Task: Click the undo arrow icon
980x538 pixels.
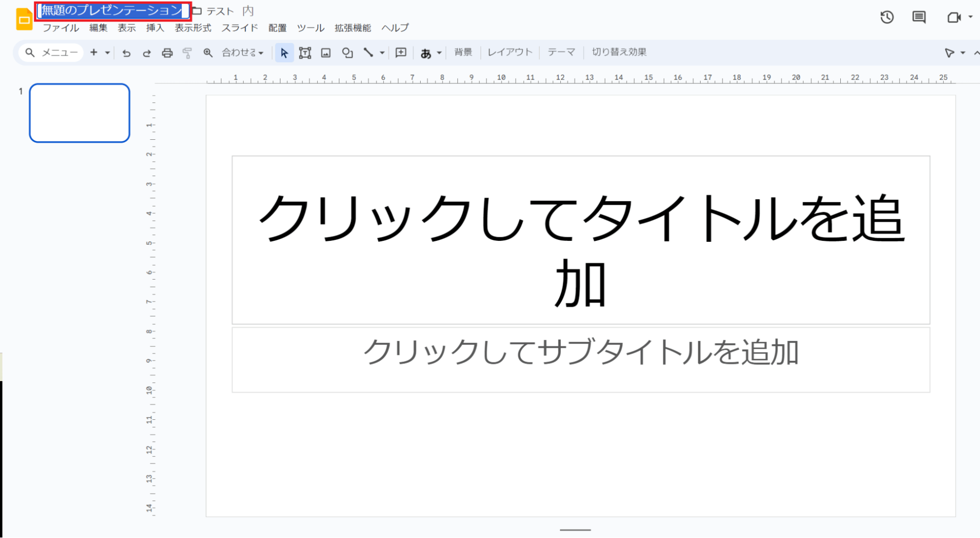Action: [126, 52]
